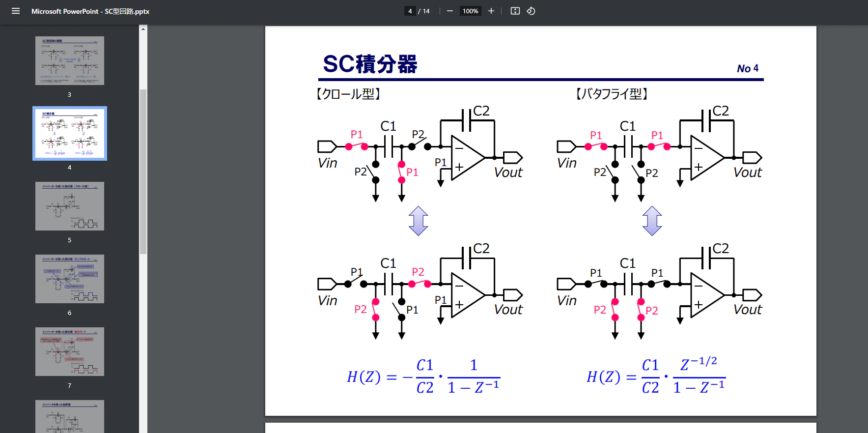Rotate the document with the rotate icon

531,11
